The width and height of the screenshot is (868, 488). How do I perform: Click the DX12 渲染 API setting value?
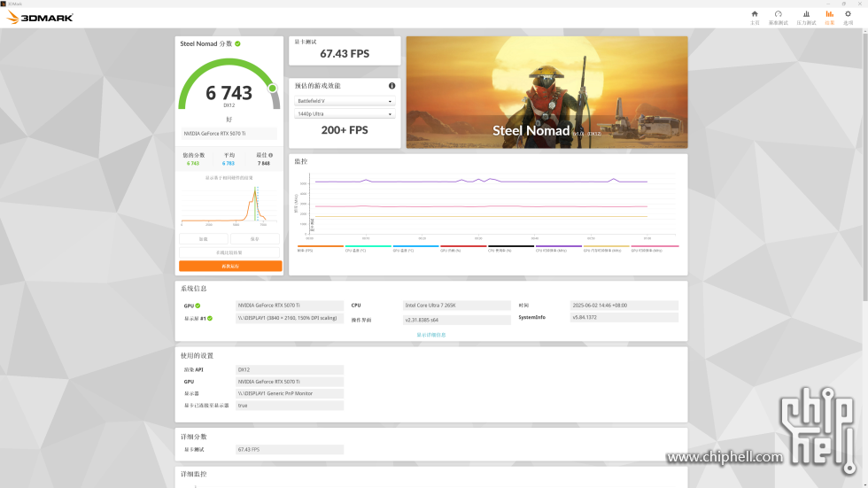pos(290,369)
